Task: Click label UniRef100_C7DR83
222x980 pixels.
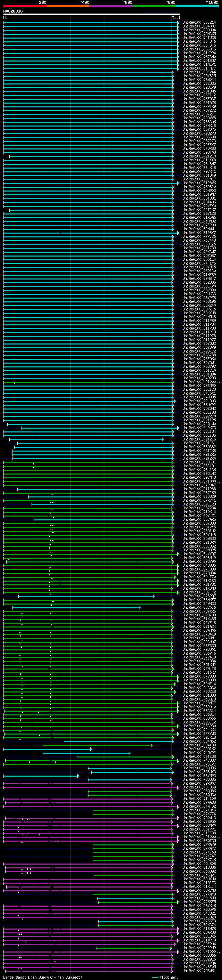Action: coord(199,149)
